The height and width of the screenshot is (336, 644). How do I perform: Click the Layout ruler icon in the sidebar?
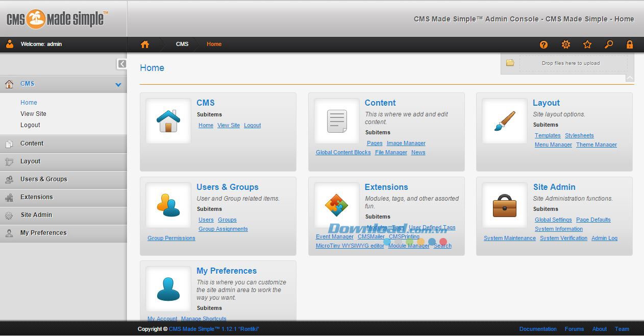point(8,161)
